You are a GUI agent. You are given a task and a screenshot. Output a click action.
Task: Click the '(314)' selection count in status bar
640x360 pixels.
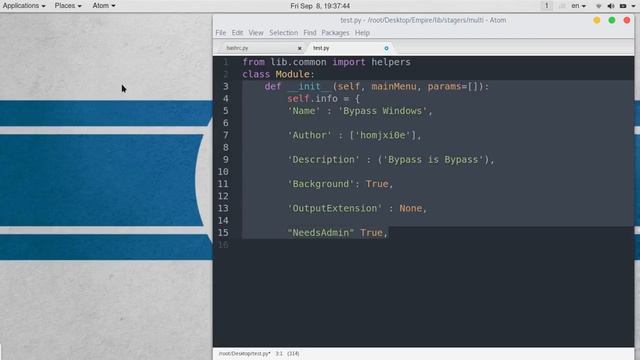[293, 353]
